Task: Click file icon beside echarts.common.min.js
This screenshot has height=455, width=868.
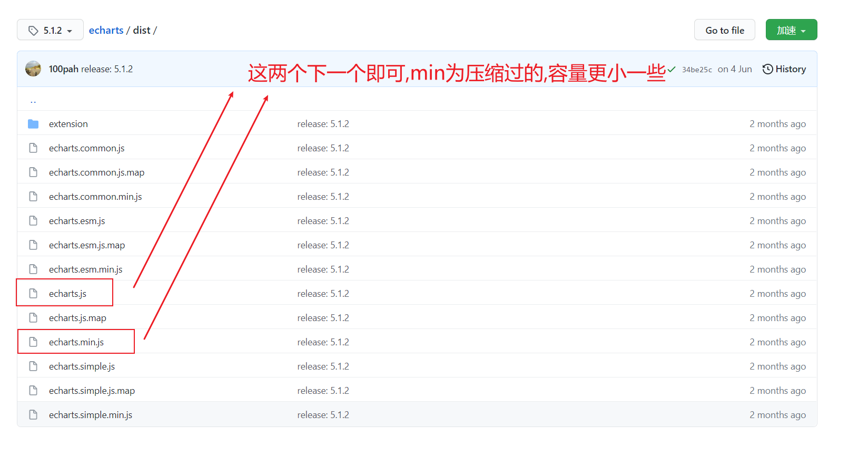Action: tap(33, 197)
